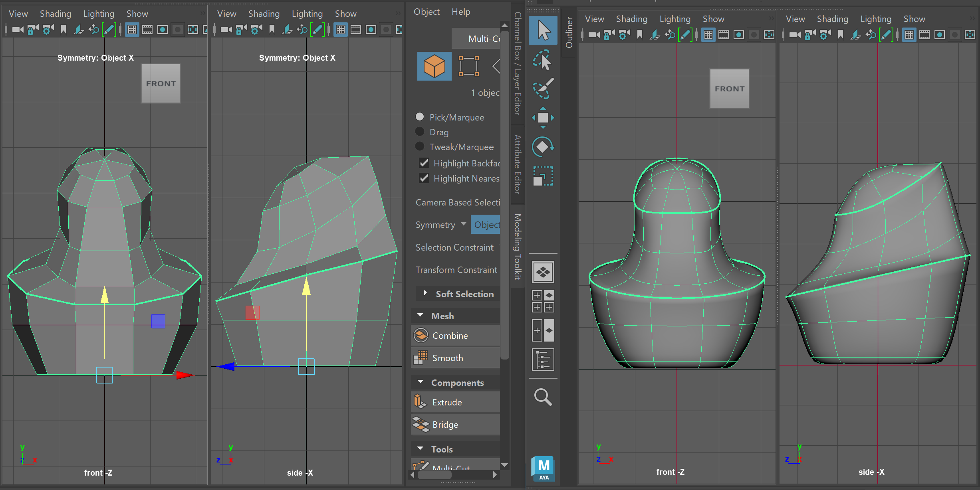This screenshot has height=490, width=980.
Task: Choose the Paint Selection tool
Action: tap(543, 88)
